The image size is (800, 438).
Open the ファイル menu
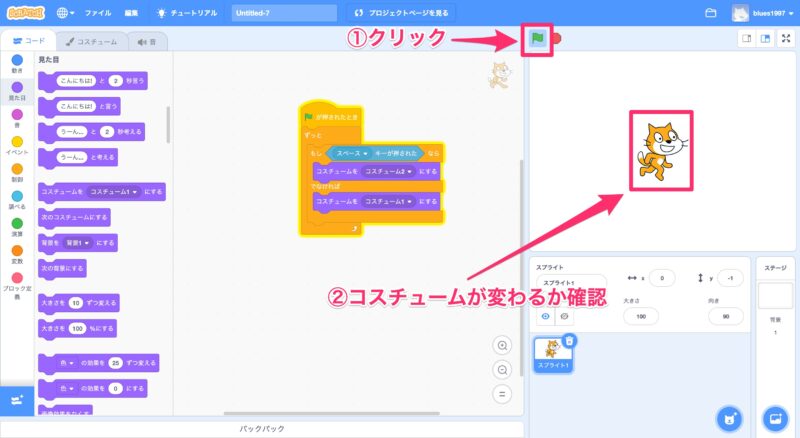[x=98, y=13]
